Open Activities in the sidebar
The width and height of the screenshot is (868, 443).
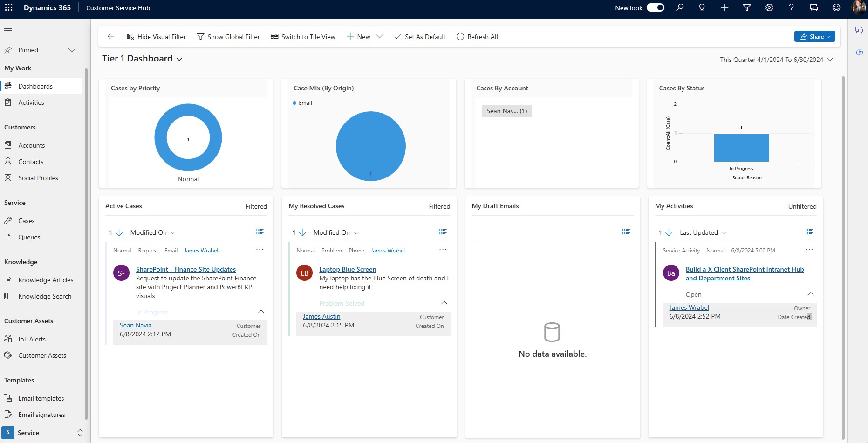tap(41, 102)
